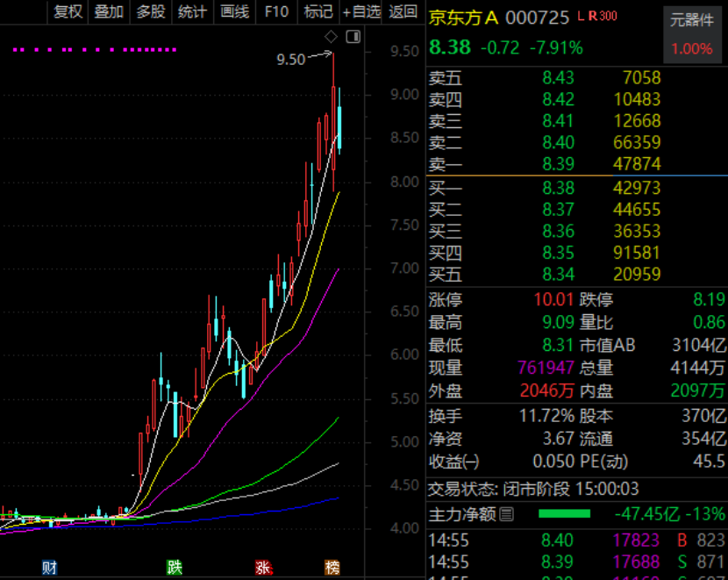This screenshot has height=580, width=728.
Task: Click the L margin-trading indicator badge
Action: click(581, 16)
